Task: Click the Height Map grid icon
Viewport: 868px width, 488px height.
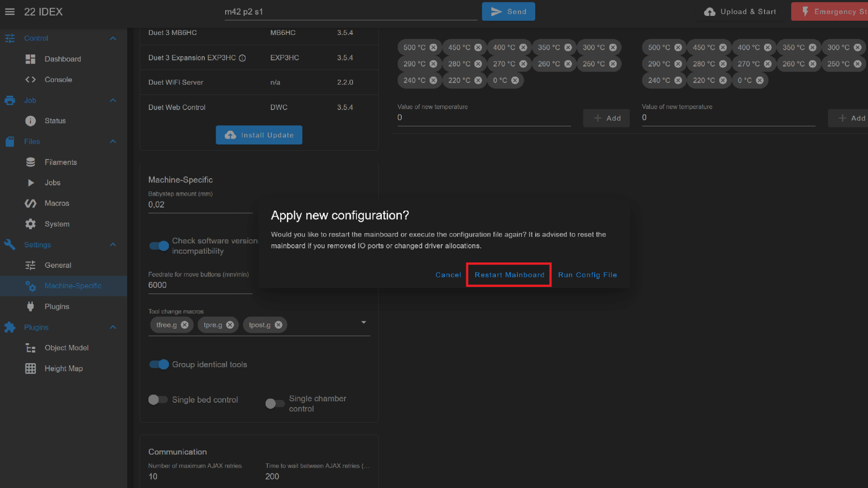Action: [30, 369]
